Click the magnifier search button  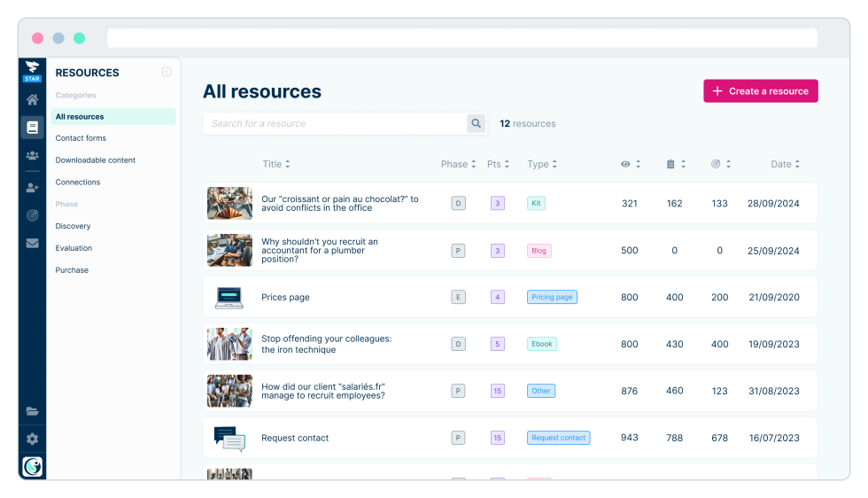click(x=477, y=124)
